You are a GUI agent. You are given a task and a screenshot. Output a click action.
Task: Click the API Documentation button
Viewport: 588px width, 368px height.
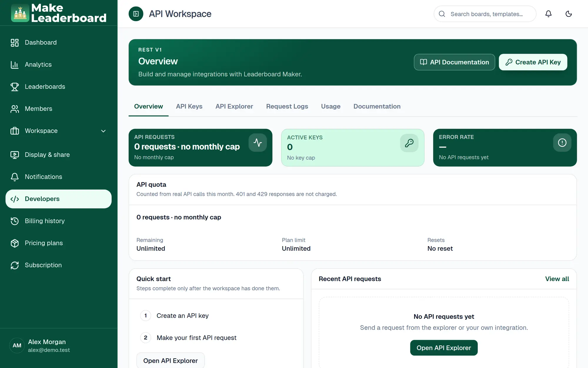[x=454, y=62]
